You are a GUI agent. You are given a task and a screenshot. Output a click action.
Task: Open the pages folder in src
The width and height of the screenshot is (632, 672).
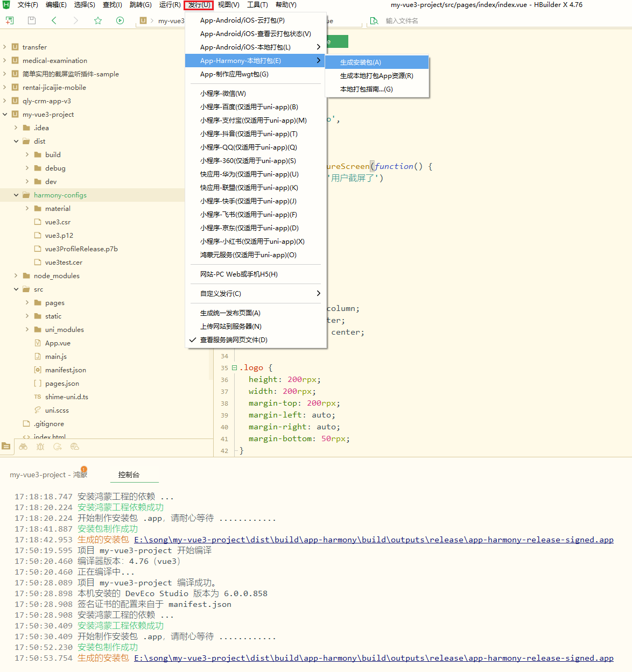tap(55, 302)
